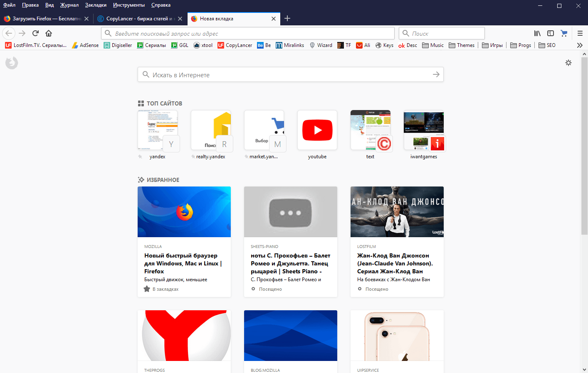Open Справка menu
588x373 pixels.
161,5
